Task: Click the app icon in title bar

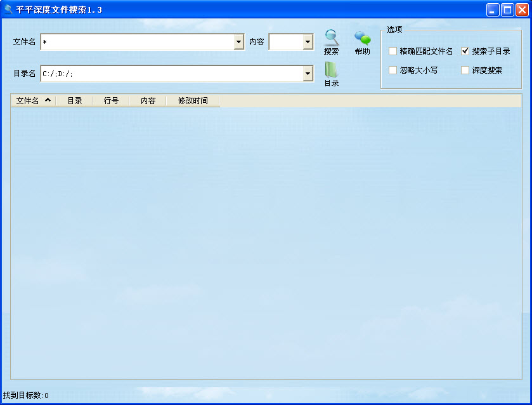Action: tap(8, 10)
